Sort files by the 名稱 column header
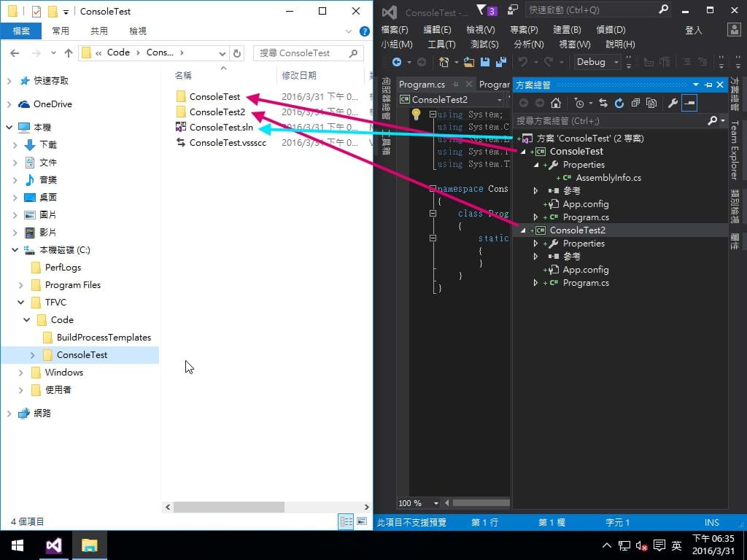 (x=183, y=76)
